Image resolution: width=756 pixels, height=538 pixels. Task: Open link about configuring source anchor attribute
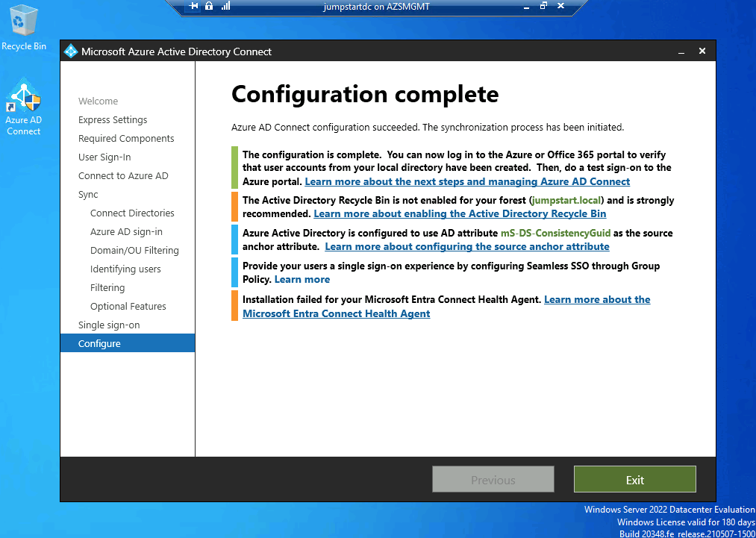pos(467,247)
